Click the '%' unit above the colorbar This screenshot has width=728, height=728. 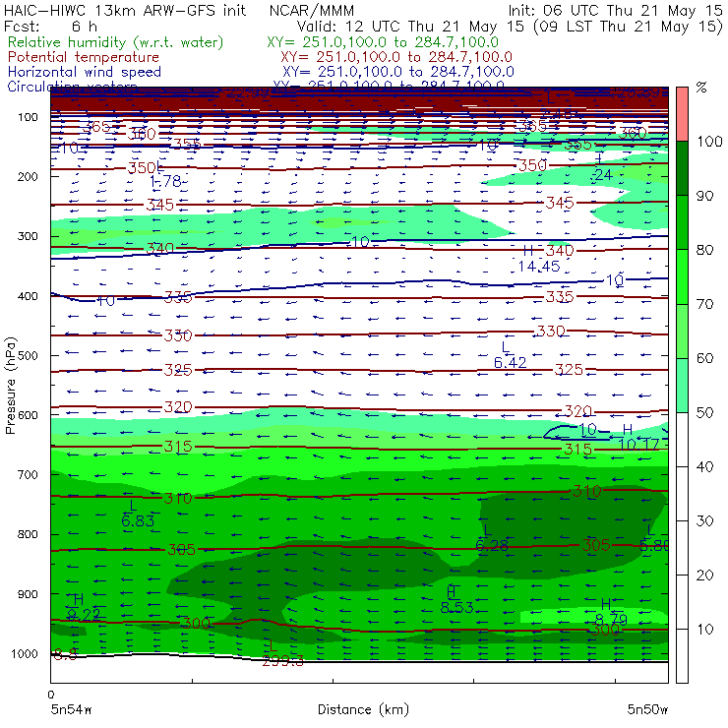(701, 88)
